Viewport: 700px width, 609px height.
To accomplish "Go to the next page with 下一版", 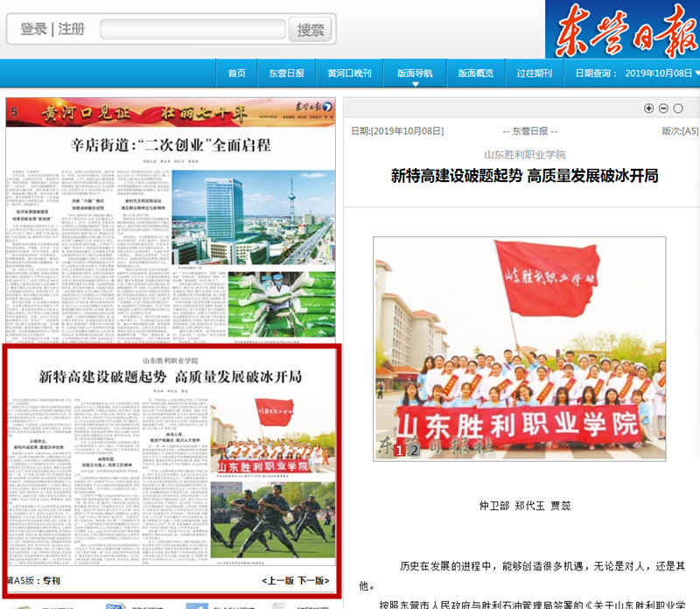I will tap(314, 580).
